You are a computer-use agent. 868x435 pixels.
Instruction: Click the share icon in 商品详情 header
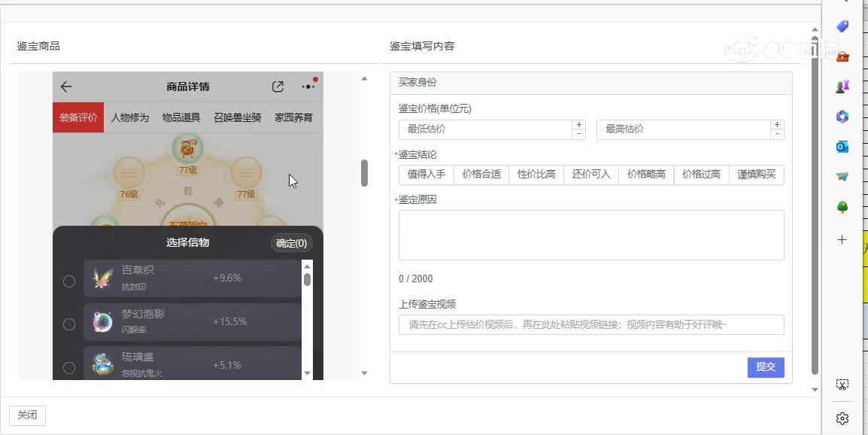pos(278,87)
